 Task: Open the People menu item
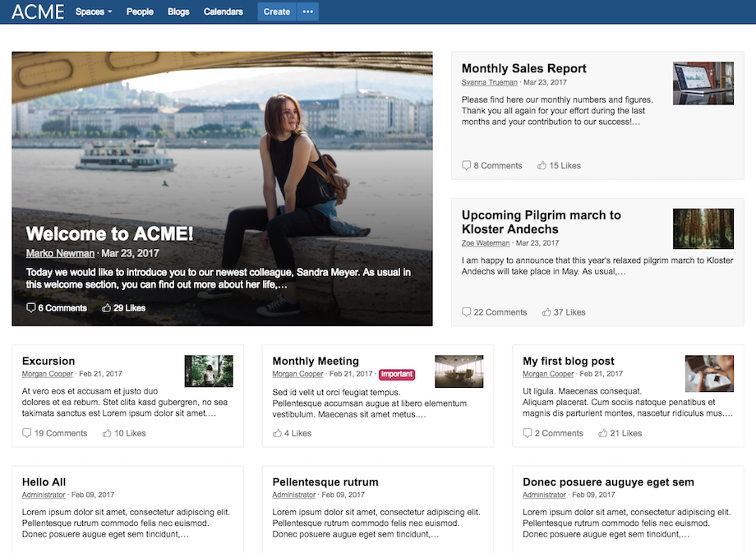[x=140, y=12]
